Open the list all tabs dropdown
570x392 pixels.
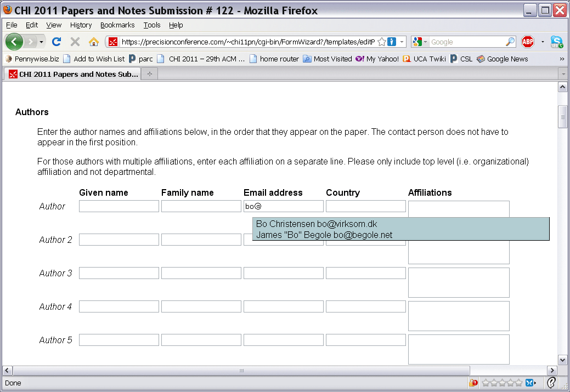(x=563, y=74)
